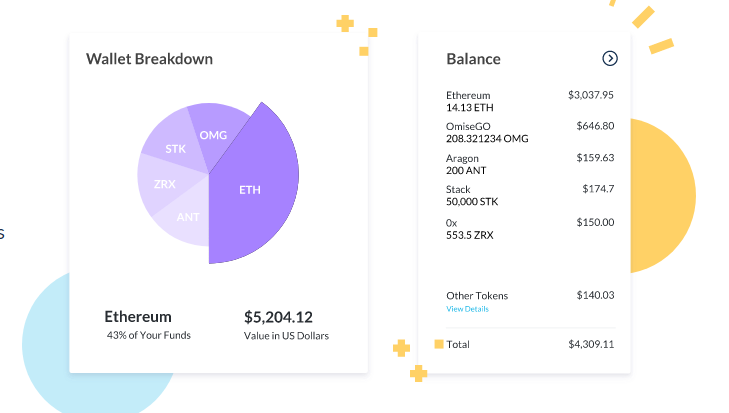This screenshot has width=729, height=413.
Task: Pick the ZRX pie chart slice
Action: [x=164, y=185]
